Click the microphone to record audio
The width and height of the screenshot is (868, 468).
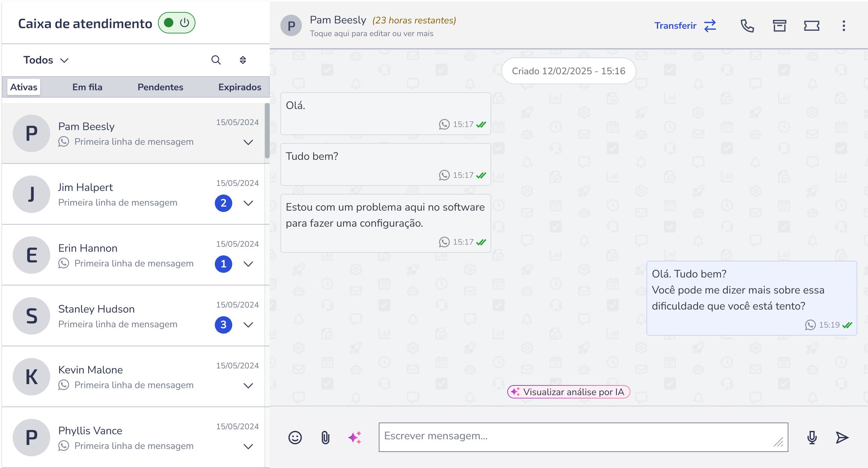(812, 438)
